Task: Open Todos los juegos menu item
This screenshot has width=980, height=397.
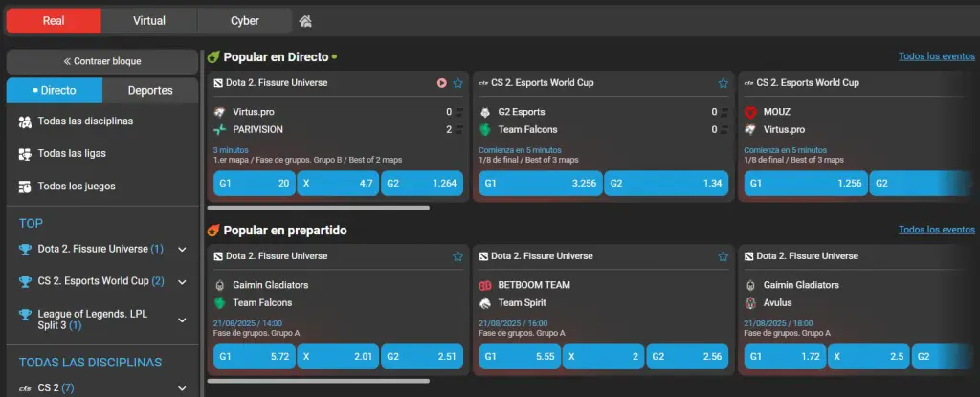Action: point(101,187)
